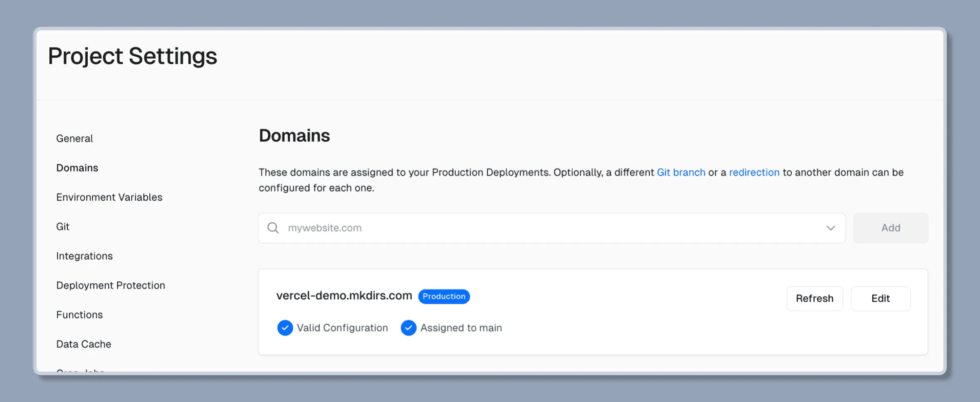Click the blue Production badge

click(x=444, y=296)
